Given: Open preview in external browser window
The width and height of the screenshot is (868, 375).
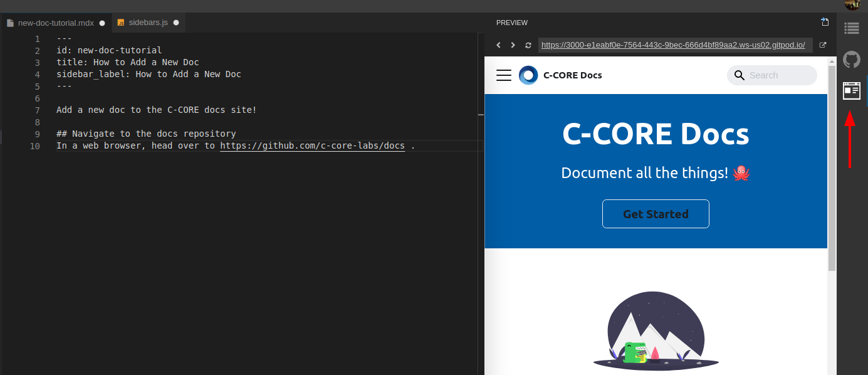Looking at the screenshot, I should point(823,45).
